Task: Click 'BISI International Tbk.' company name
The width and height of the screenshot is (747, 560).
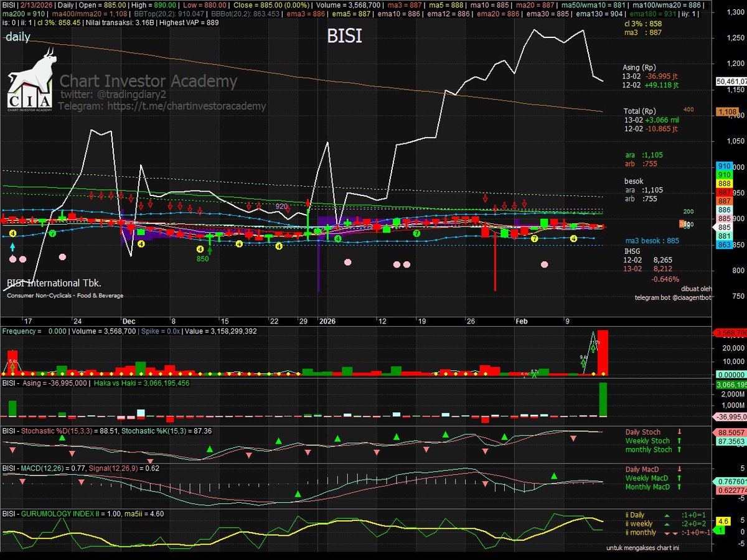Action: click(54, 283)
